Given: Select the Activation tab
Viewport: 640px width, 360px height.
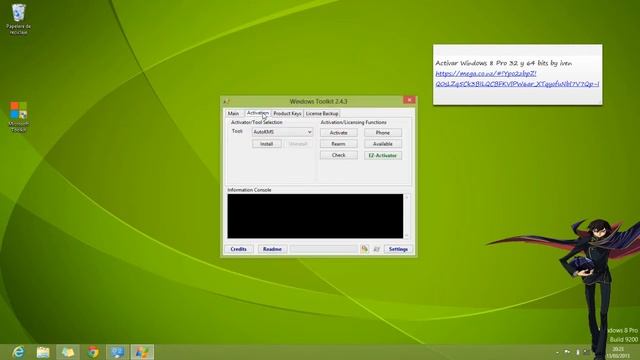Looking at the screenshot, I should (x=258, y=113).
